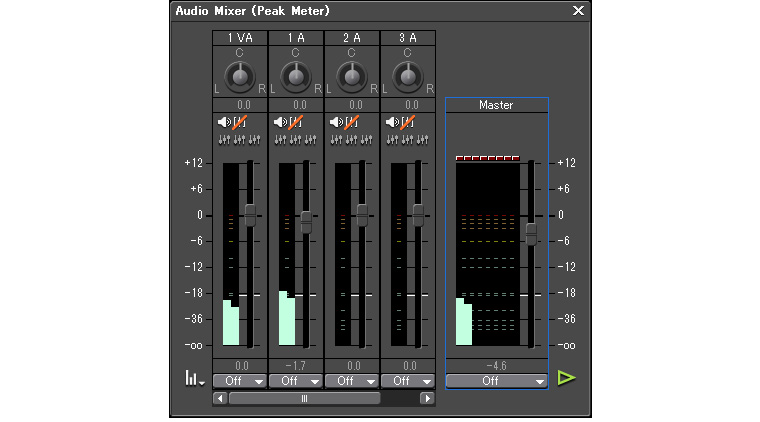Click the red clip indicators above Master meter
Image resolution: width=760 pixels, height=422 pixels.
tap(488, 158)
